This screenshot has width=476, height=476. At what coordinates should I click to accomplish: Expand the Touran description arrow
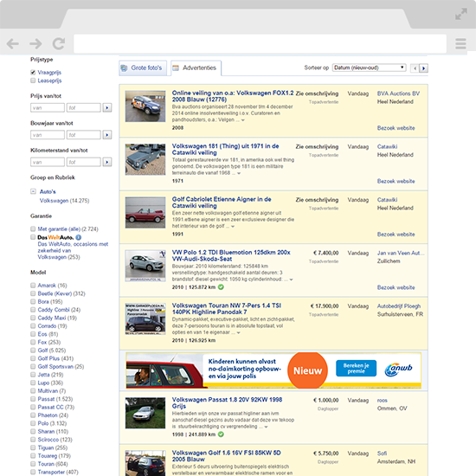tap(238, 332)
